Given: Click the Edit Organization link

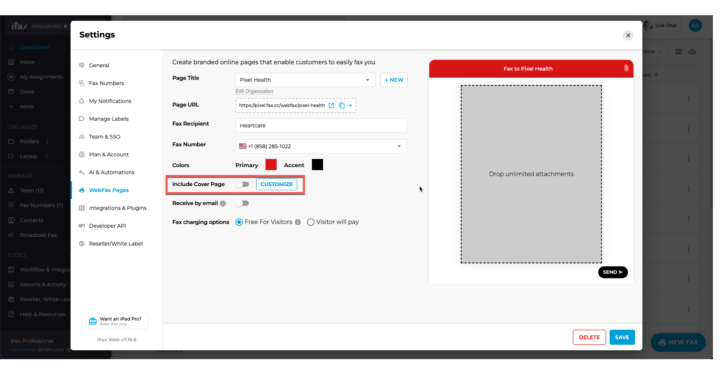Looking at the screenshot, I should point(254,91).
